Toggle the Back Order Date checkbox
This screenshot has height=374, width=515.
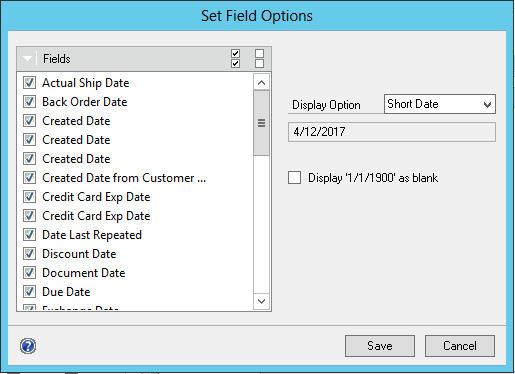(29, 102)
